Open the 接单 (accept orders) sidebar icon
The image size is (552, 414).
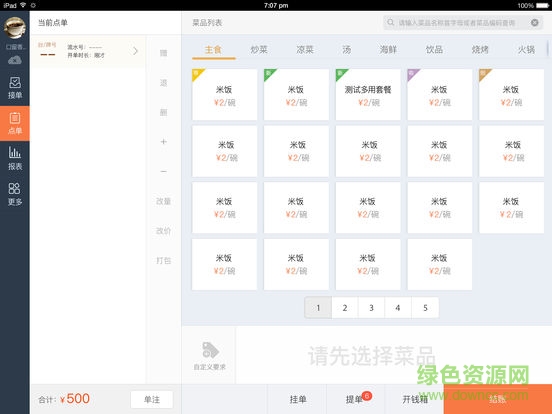[15, 88]
